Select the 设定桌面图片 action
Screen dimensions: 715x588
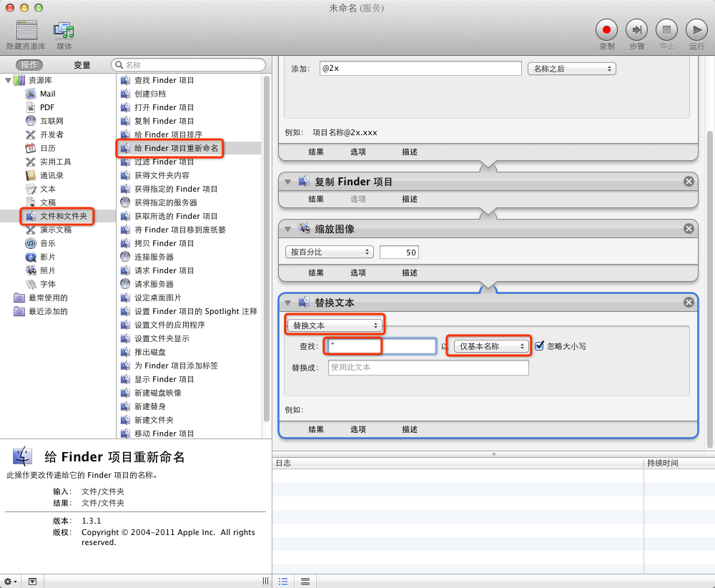click(x=158, y=298)
